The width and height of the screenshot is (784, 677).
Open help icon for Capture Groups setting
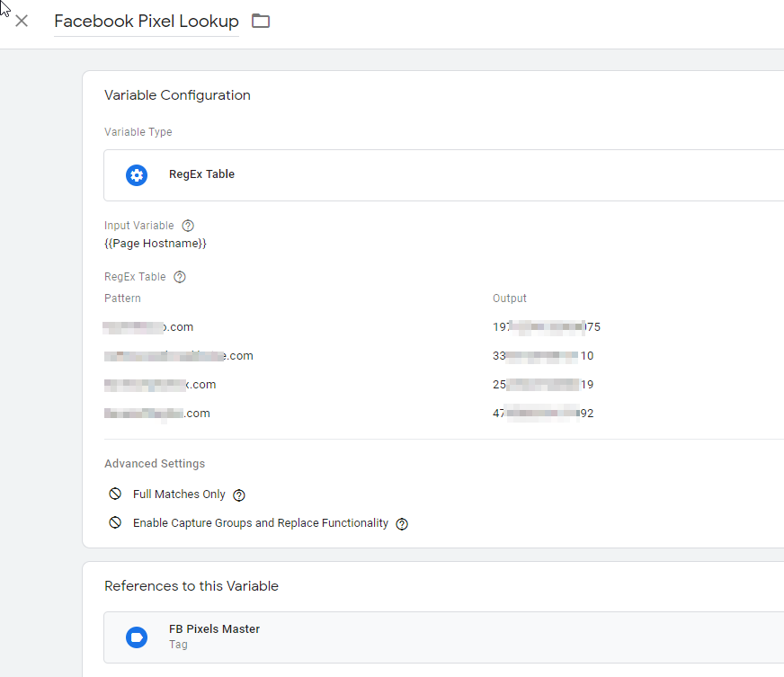coord(402,524)
